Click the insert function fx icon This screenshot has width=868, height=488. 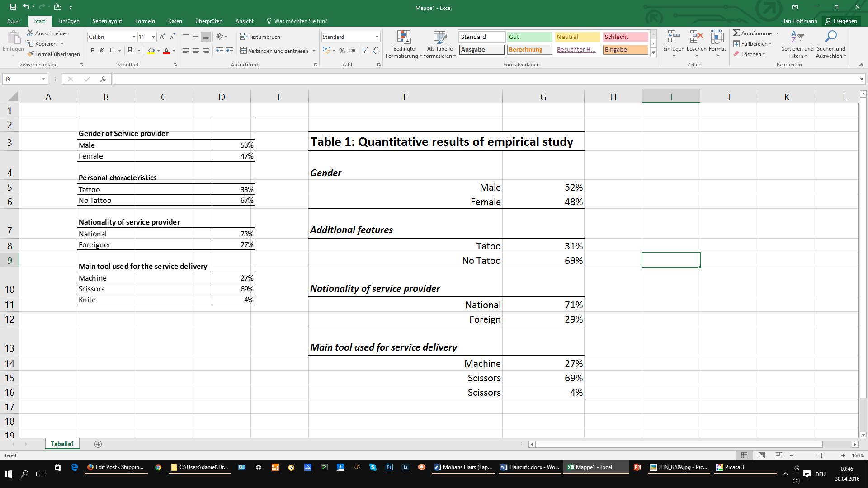click(x=103, y=79)
